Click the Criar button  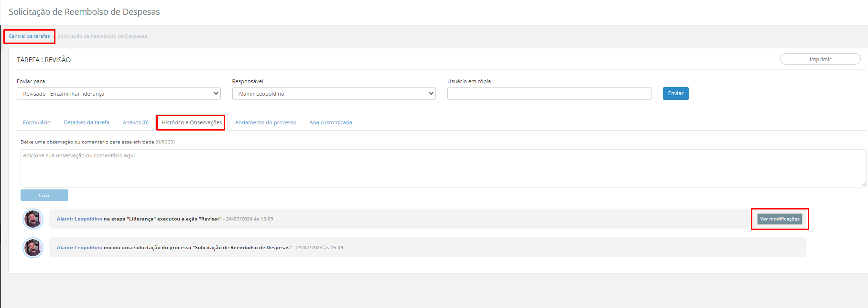[44, 196]
